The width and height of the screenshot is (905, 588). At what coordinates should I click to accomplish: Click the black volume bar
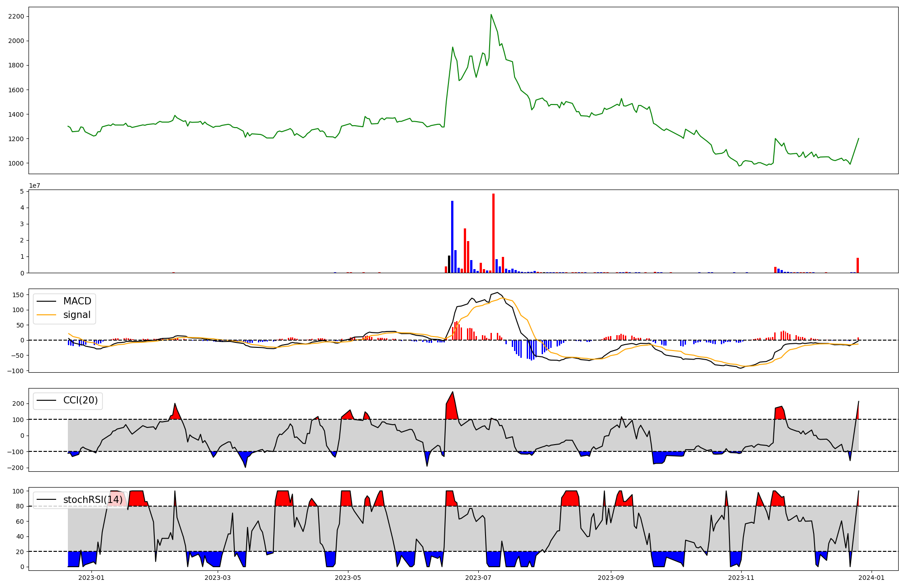point(449,264)
